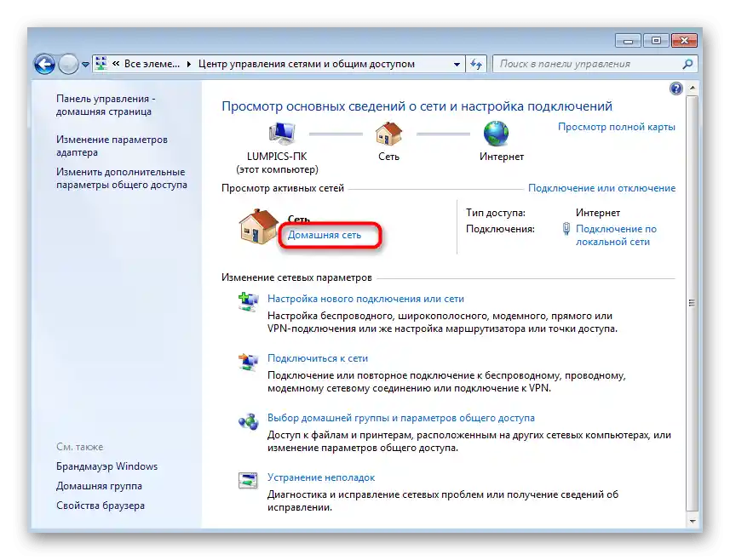Viewport: 730px width, 560px height.
Task: Click the troubleshooting Устранение неполадок icon
Action: click(248, 481)
